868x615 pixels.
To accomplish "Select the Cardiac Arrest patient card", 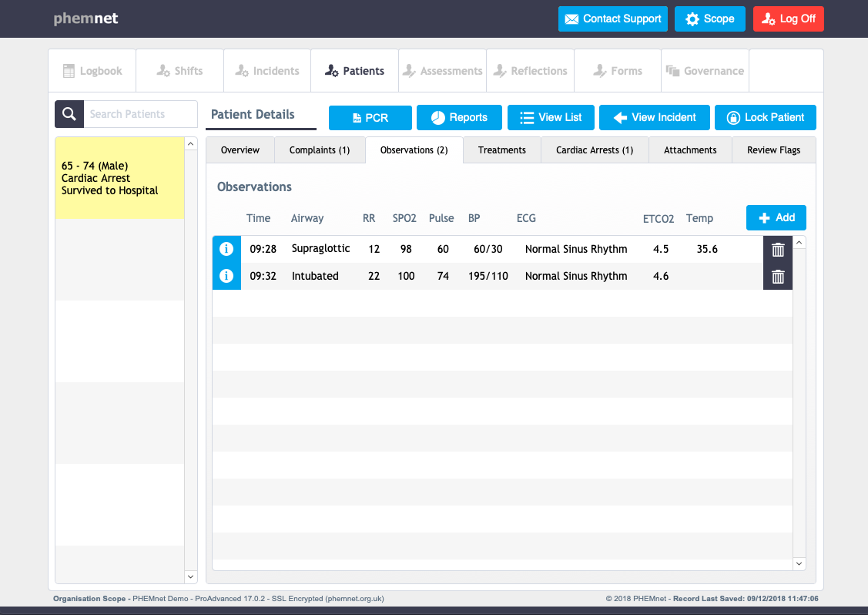I will tap(119, 178).
